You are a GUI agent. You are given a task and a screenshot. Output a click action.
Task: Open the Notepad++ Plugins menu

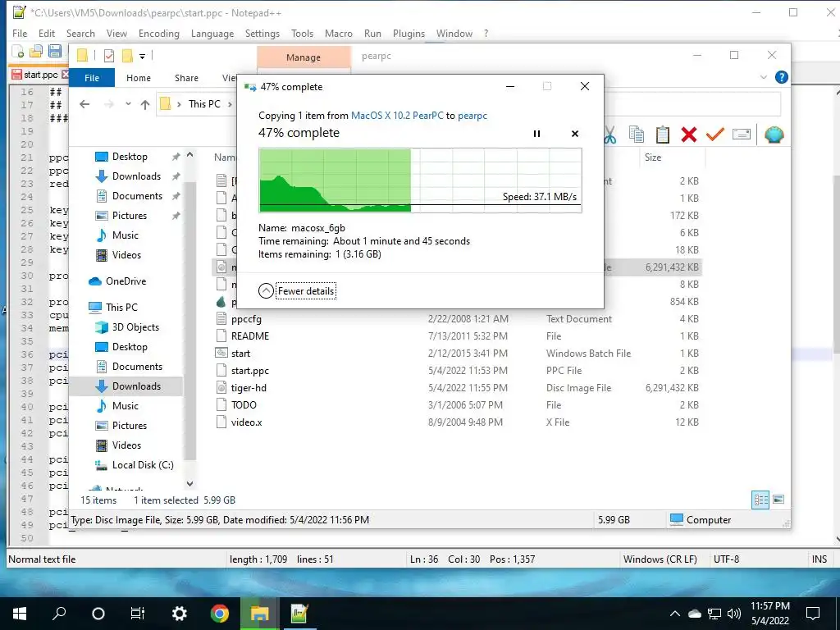pos(409,33)
